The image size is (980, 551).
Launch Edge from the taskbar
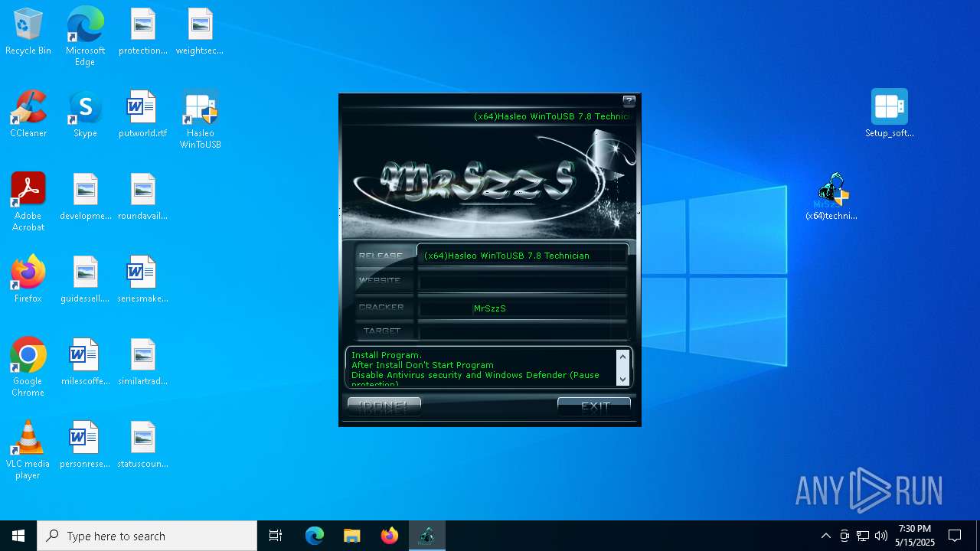click(315, 536)
